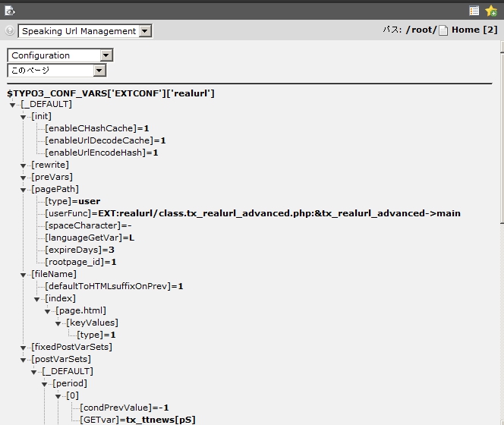Select the [type]=user row

coord(73,201)
